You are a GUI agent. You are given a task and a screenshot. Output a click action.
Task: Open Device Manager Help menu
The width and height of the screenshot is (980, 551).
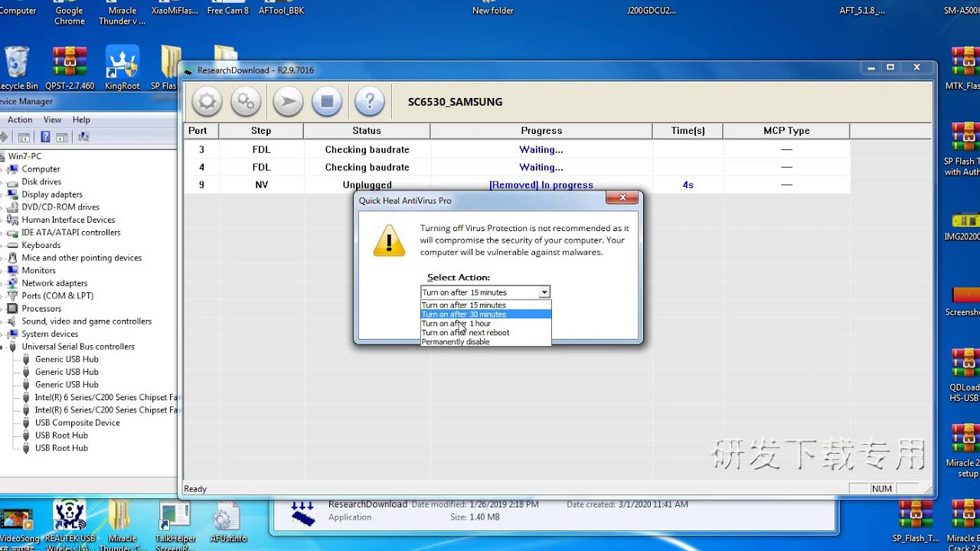coord(81,119)
